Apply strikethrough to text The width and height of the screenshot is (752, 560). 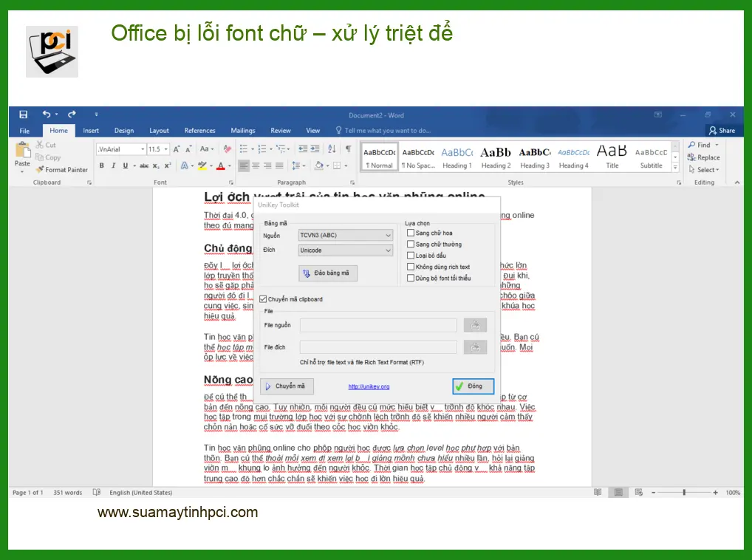pos(144,165)
